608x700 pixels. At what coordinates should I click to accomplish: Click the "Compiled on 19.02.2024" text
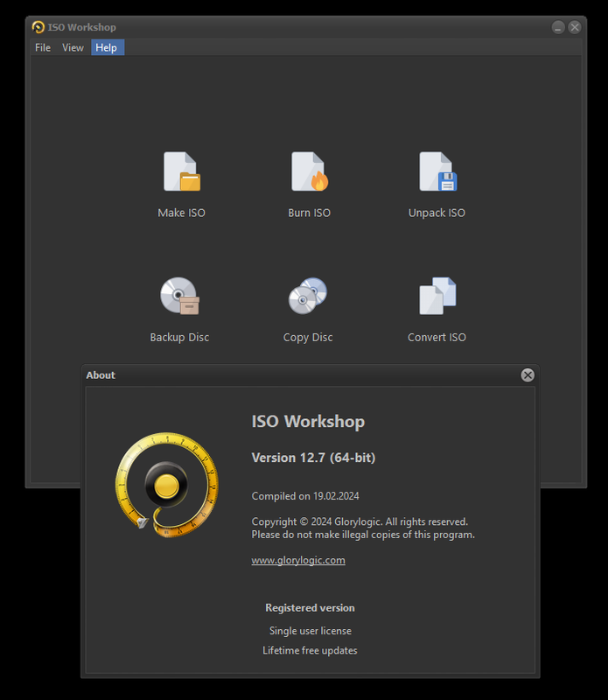click(305, 496)
